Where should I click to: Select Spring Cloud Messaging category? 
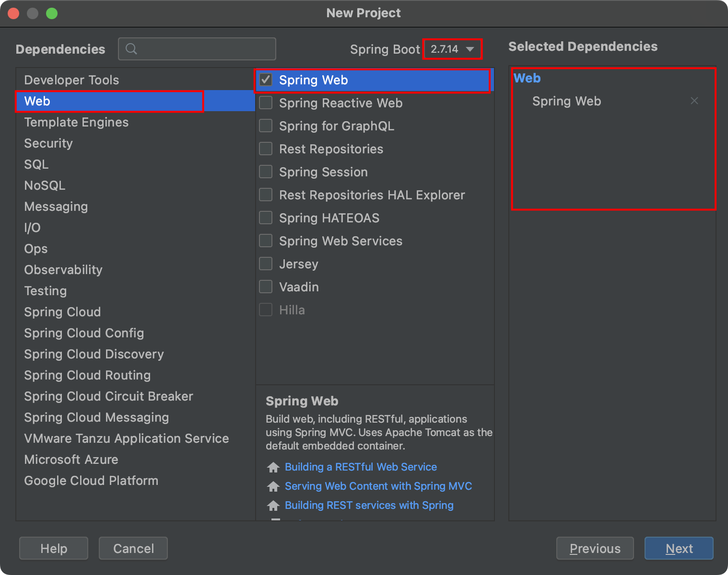pos(135,417)
